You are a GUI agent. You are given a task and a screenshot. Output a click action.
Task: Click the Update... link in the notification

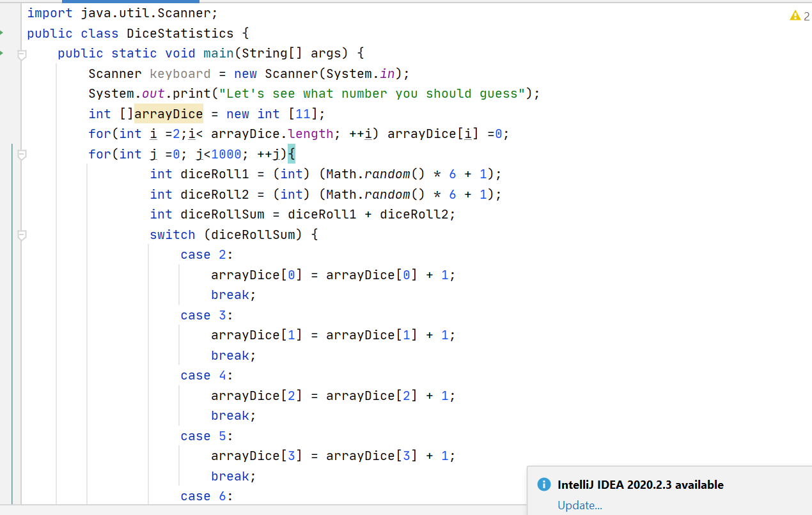click(579, 505)
